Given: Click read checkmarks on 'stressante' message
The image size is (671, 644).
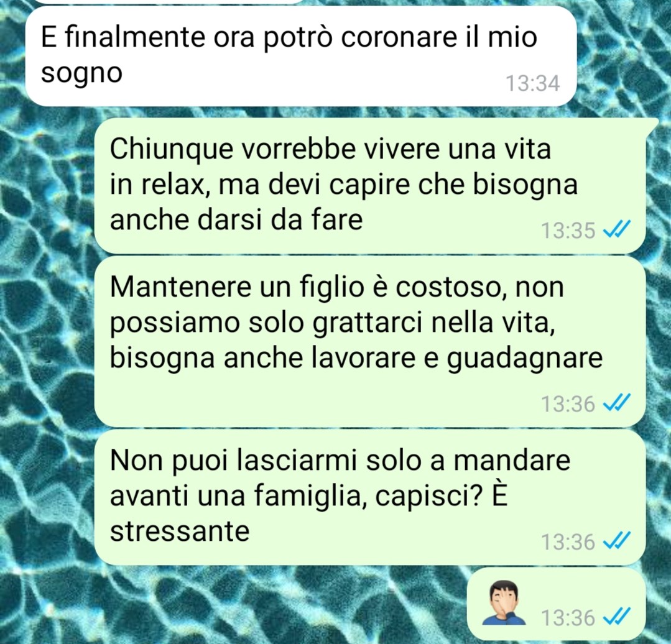Looking at the screenshot, I should 616,541.
